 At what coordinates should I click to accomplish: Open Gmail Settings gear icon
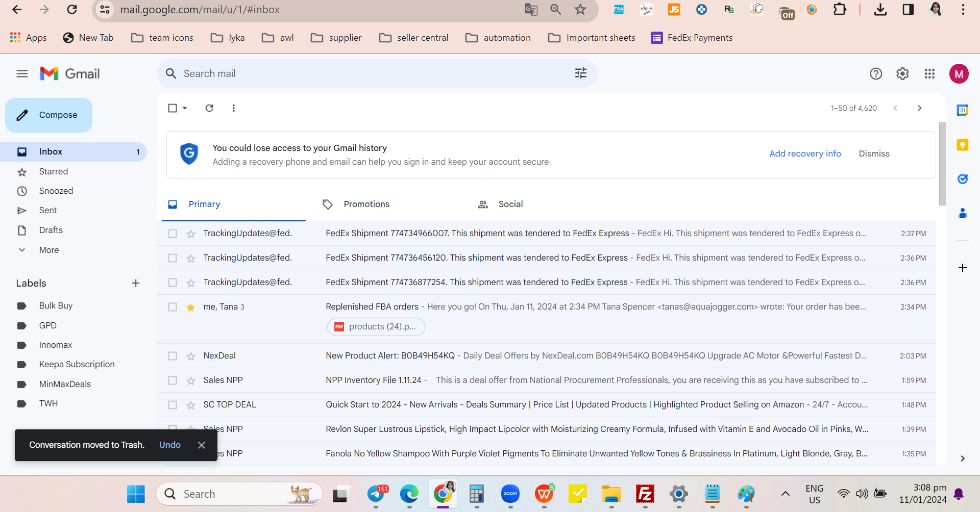click(x=902, y=74)
